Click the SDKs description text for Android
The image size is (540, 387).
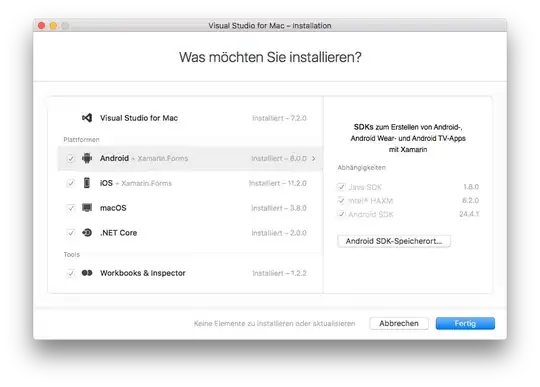(408, 138)
